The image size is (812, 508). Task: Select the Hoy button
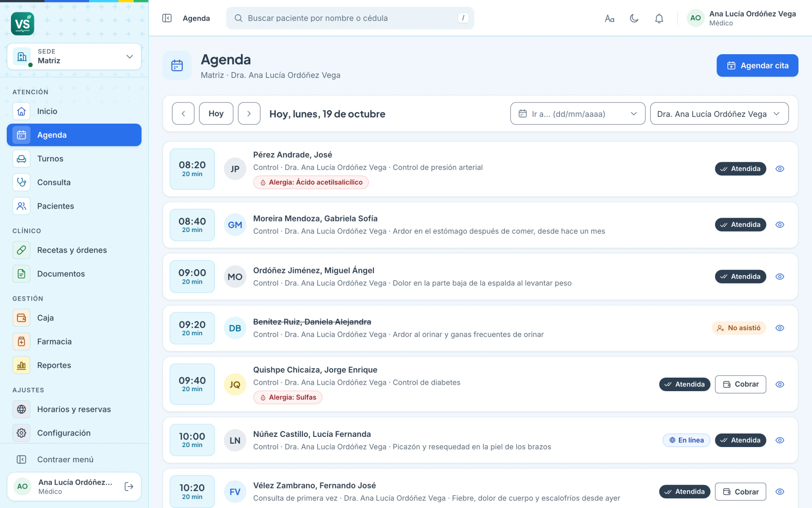pyautogui.click(x=216, y=113)
